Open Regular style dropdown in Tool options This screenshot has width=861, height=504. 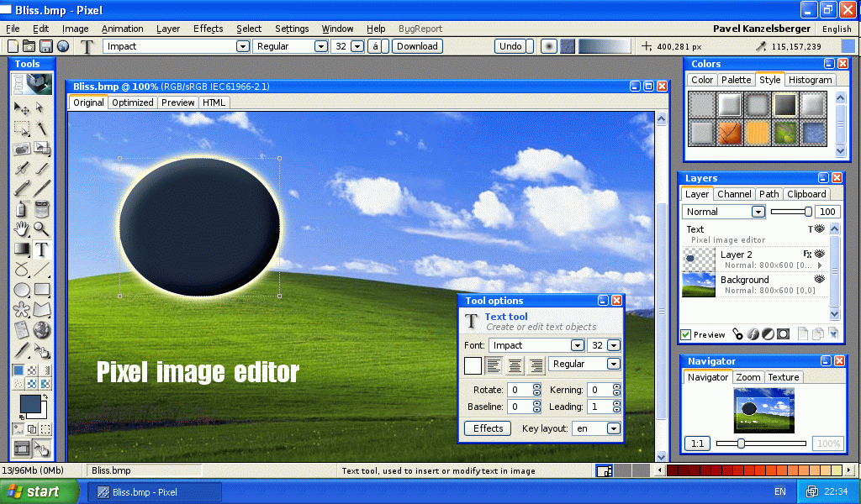point(614,364)
